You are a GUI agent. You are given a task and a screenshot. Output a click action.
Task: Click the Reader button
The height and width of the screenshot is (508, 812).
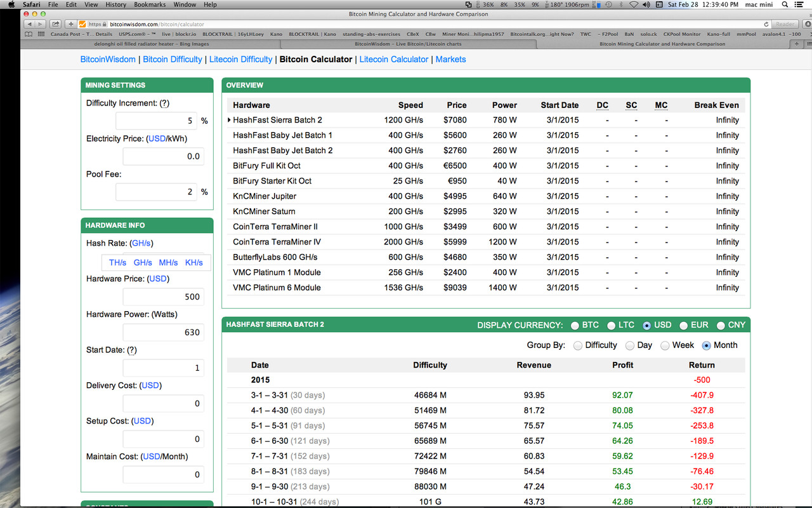coord(785,24)
